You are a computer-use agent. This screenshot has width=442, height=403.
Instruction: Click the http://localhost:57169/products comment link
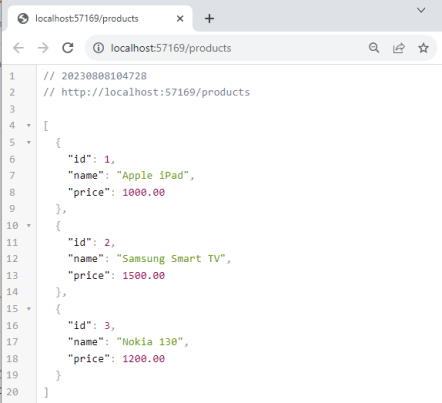[x=156, y=92]
